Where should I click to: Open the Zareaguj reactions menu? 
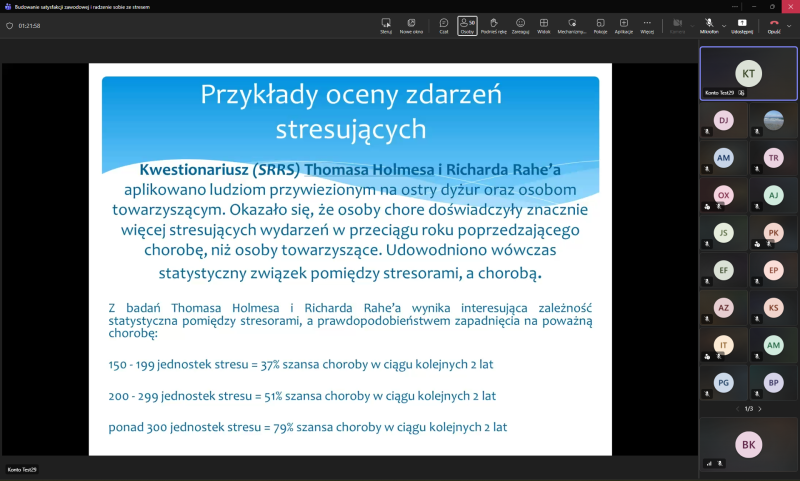coord(520,25)
